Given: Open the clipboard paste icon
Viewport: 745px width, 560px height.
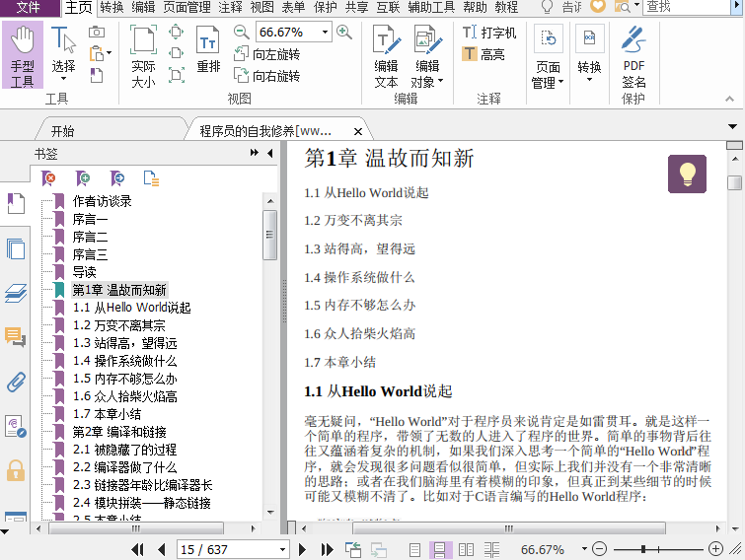Looking at the screenshot, I should (97, 53).
